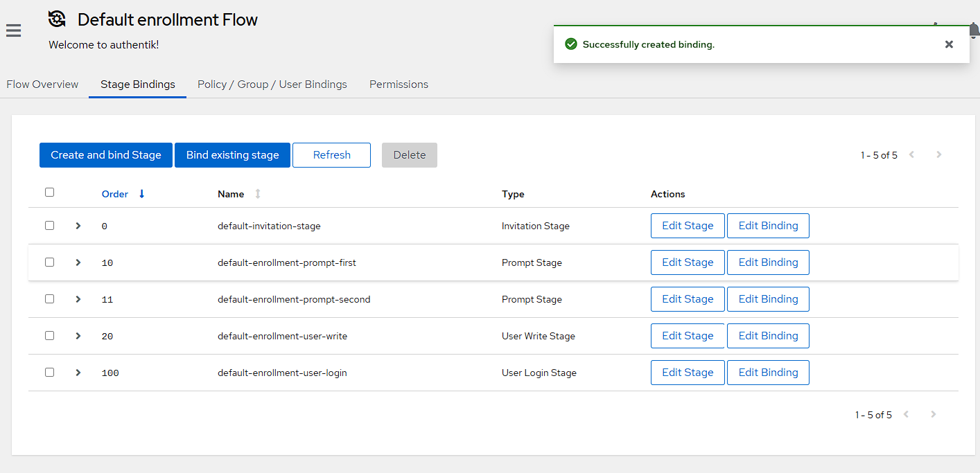The height and width of the screenshot is (473, 980).
Task: Expand the default-enrollment-prompt-first row
Action: tap(78, 262)
